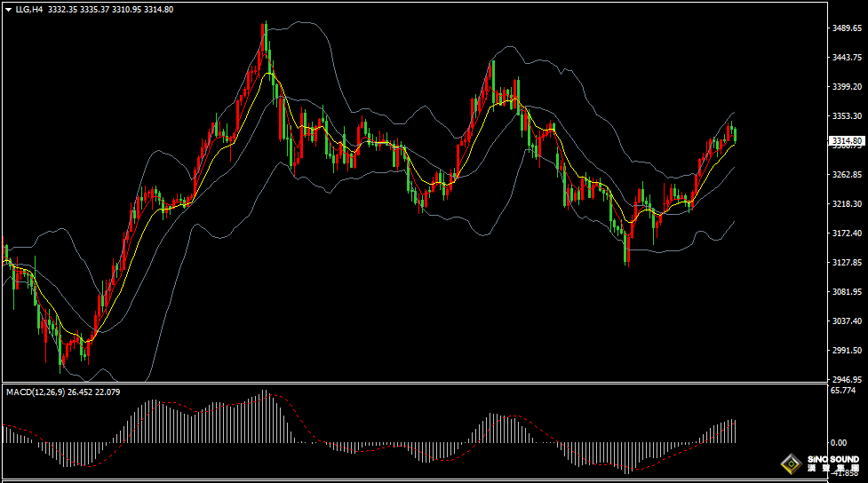
Task: Click the 3443.75 price axis label
Action: [x=846, y=58]
